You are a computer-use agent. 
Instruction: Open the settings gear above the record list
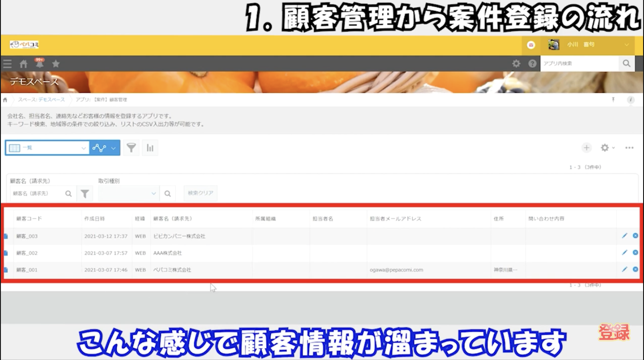(605, 147)
